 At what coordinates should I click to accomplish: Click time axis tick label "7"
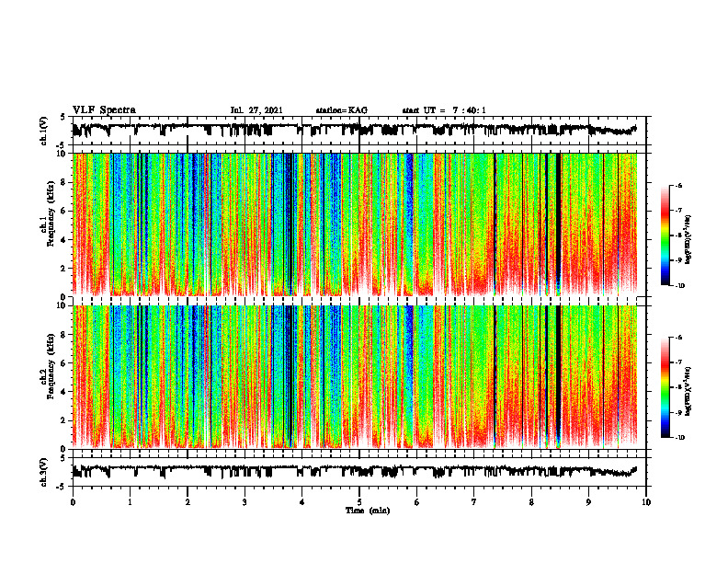pyautogui.click(x=474, y=502)
